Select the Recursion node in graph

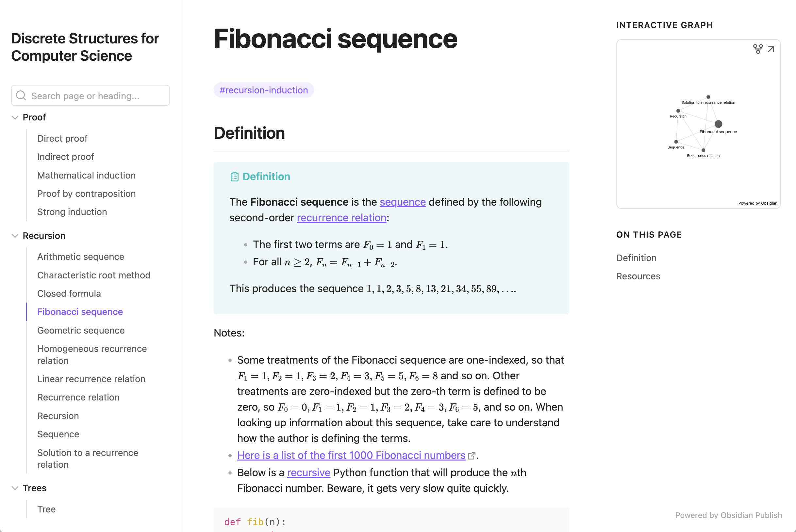(x=678, y=111)
